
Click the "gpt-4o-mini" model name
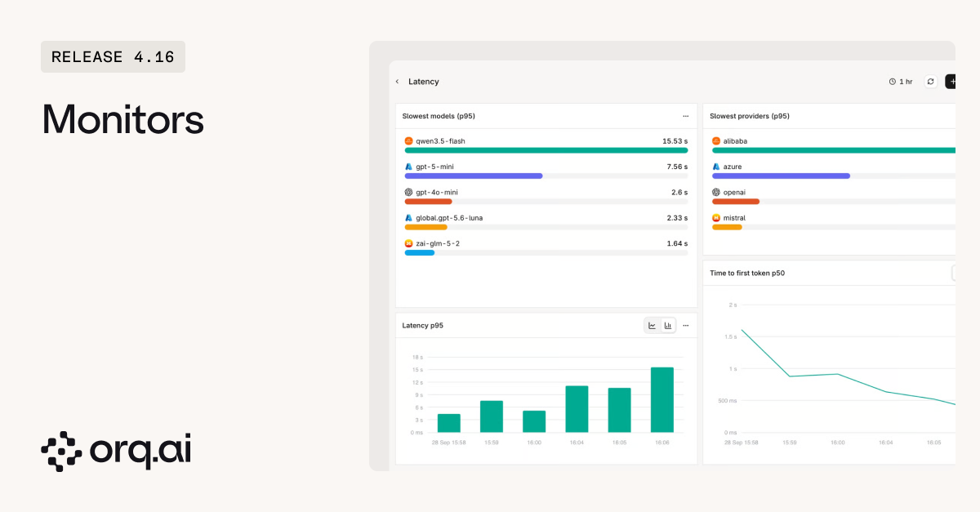click(x=437, y=193)
